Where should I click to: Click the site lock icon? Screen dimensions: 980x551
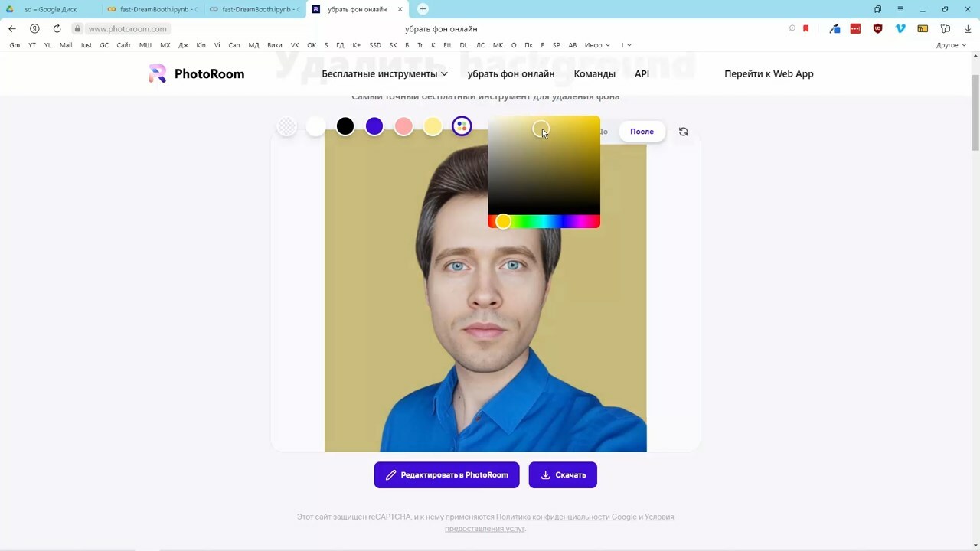77,29
